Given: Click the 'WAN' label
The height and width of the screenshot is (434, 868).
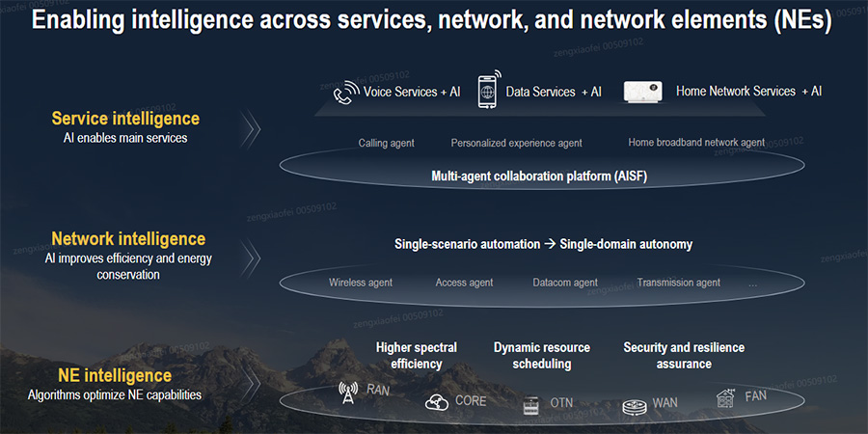Looking at the screenshot, I should (665, 403).
